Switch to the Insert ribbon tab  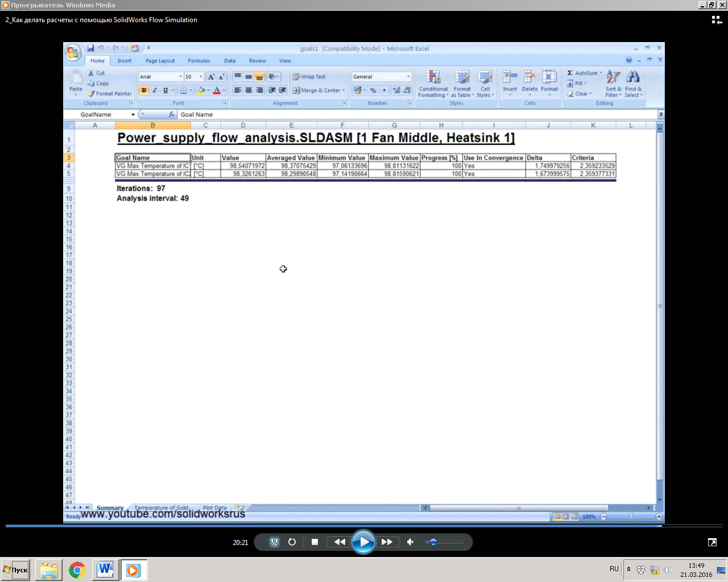[125, 61]
